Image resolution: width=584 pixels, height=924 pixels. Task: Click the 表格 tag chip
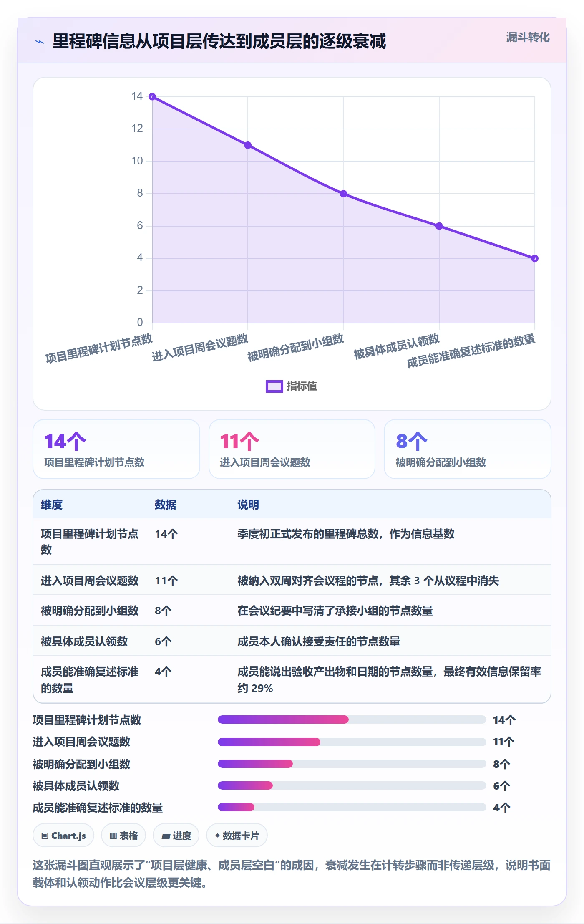123,836
